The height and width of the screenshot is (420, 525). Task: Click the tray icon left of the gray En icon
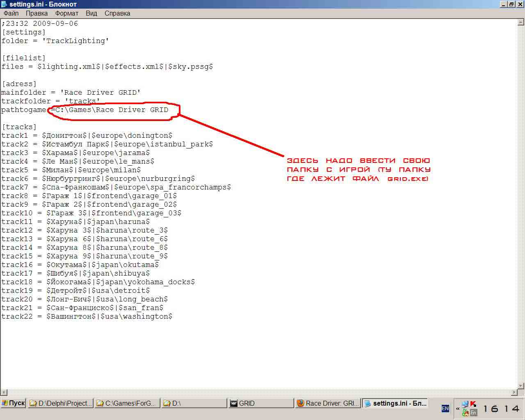tap(465, 413)
